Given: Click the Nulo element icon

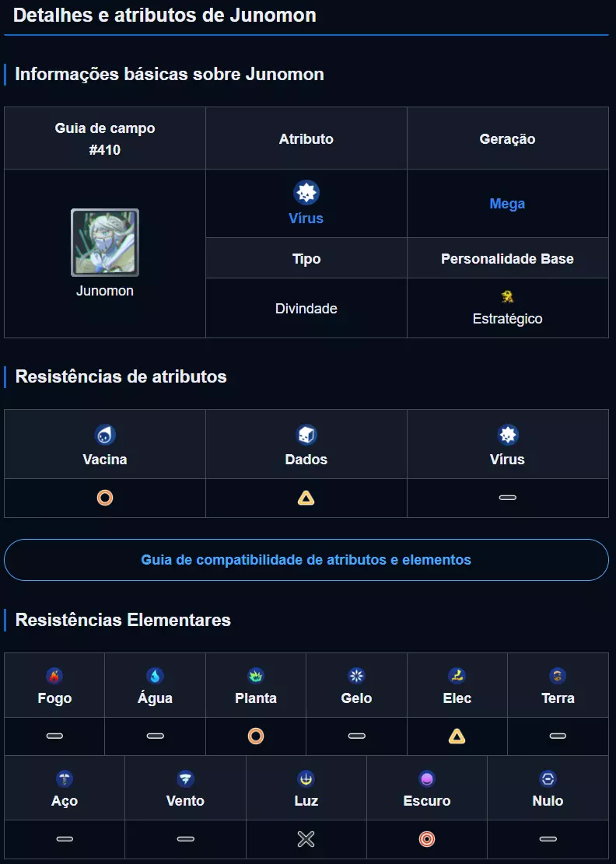Looking at the screenshot, I should [x=548, y=778].
